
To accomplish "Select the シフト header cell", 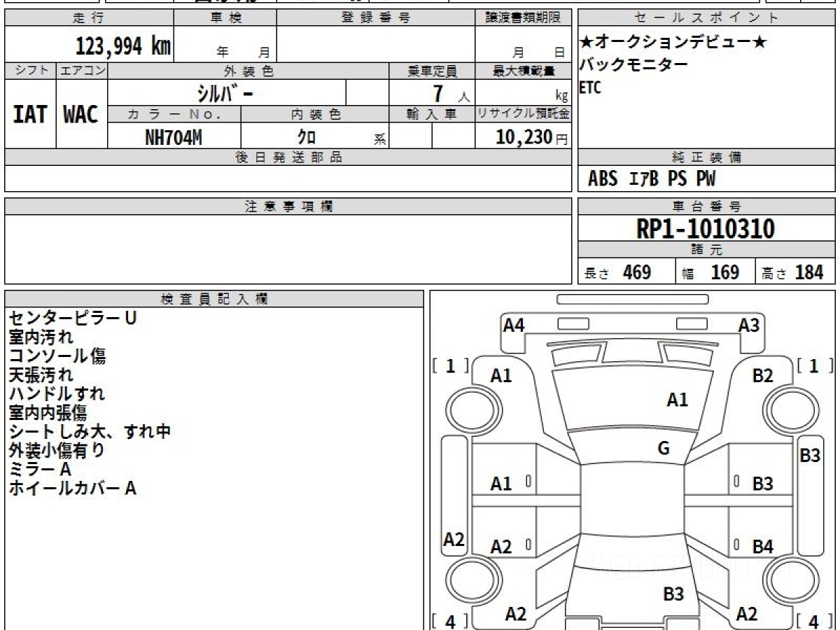I will (30, 71).
